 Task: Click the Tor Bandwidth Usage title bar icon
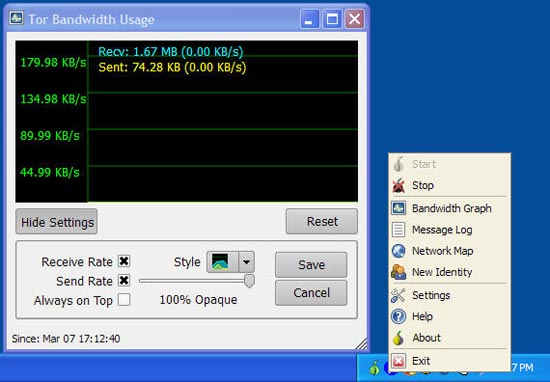(16, 18)
